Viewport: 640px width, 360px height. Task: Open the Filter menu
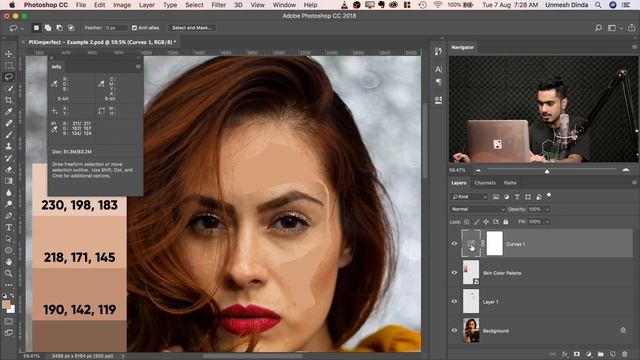point(218,5)
